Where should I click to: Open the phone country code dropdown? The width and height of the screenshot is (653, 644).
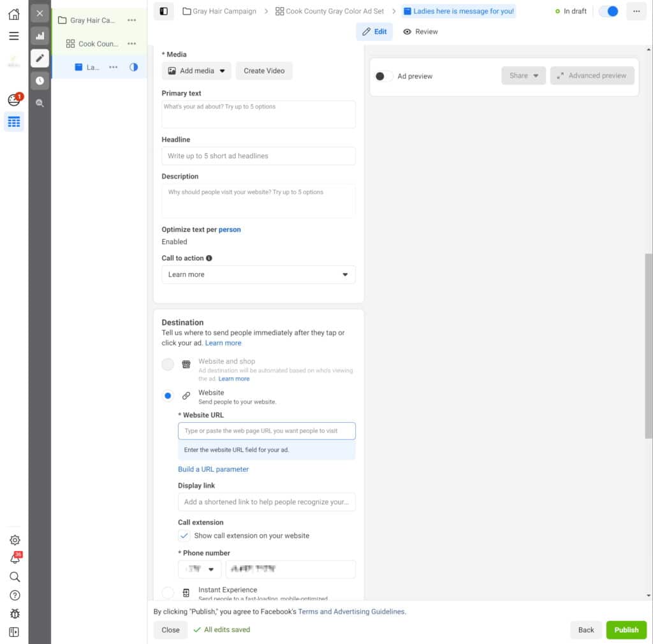tap(200, 569)
